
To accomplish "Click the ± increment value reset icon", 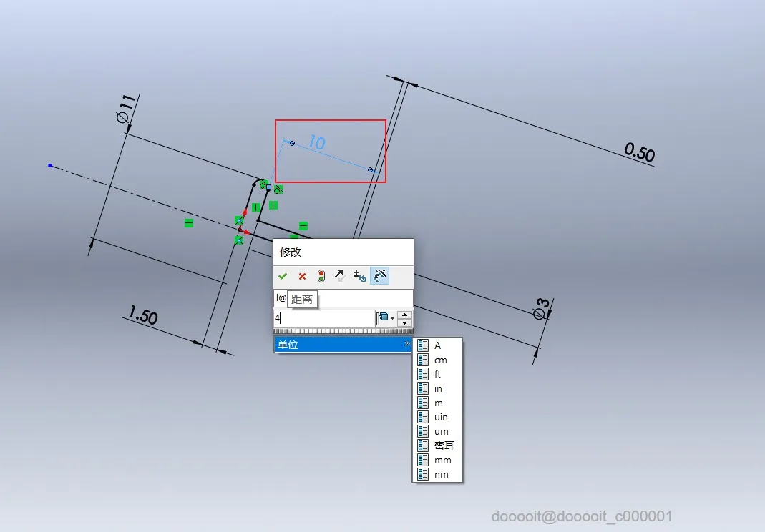I will [359, 276].
